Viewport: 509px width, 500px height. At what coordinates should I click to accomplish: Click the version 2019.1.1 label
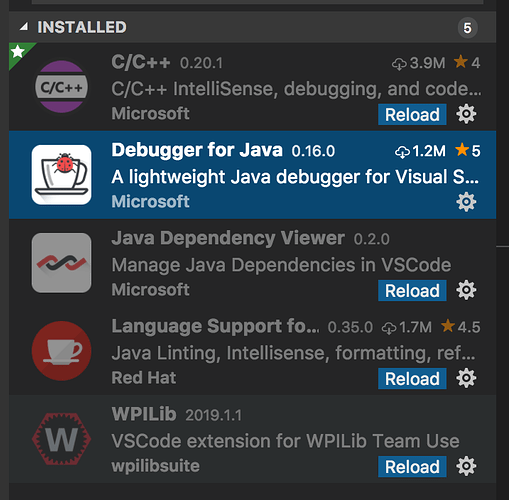[x=214, y=415]
